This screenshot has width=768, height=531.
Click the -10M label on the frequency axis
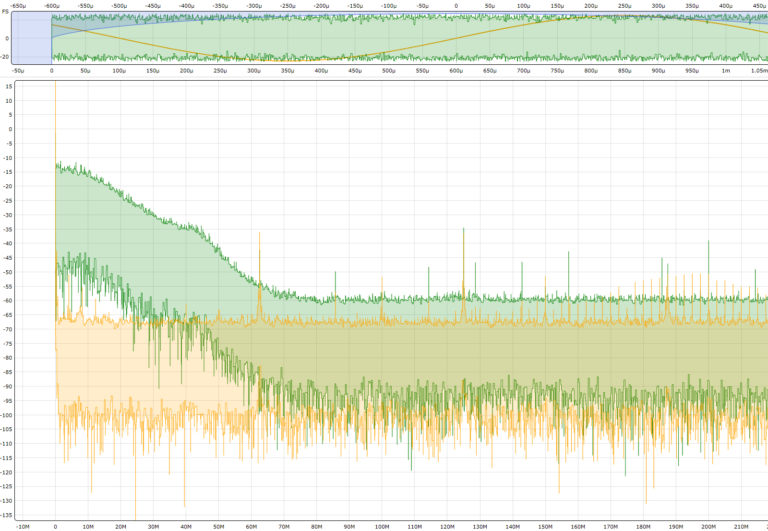click(22, 525)
